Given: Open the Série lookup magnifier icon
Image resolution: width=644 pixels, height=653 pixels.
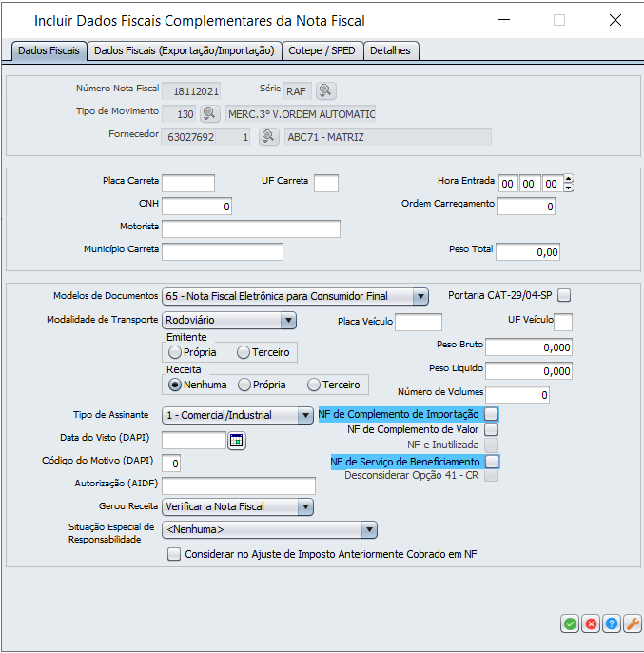Looking at the screenshot, I should 325,90.
